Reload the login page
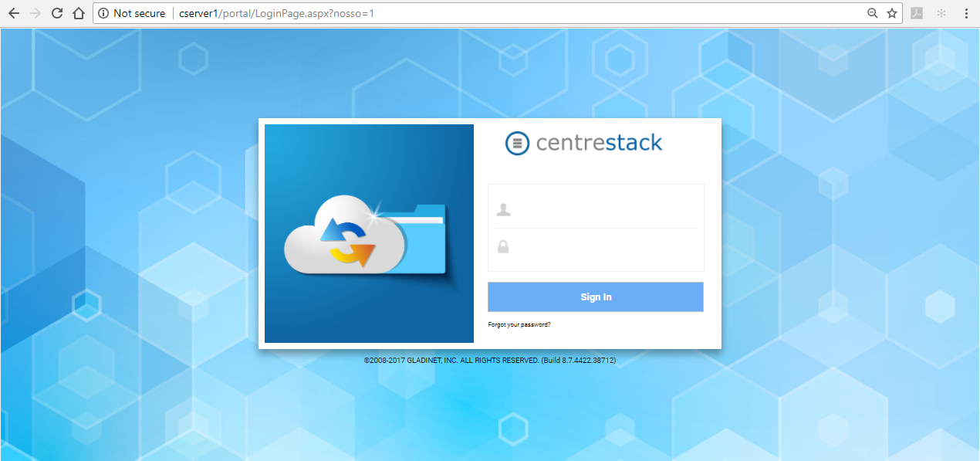This screenshot has height=461, width=980. 56,13
